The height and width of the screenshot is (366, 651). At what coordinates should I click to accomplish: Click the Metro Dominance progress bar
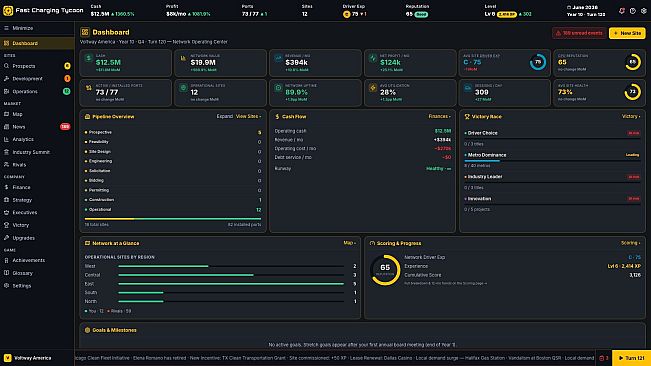pos(552,161)
